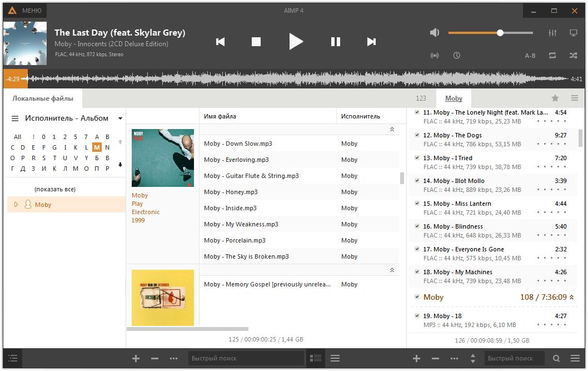
Task: Open grouping hamburger menu beside Исполнитель - Альбом
Action: pyautogui.click(x=15, y=118)
